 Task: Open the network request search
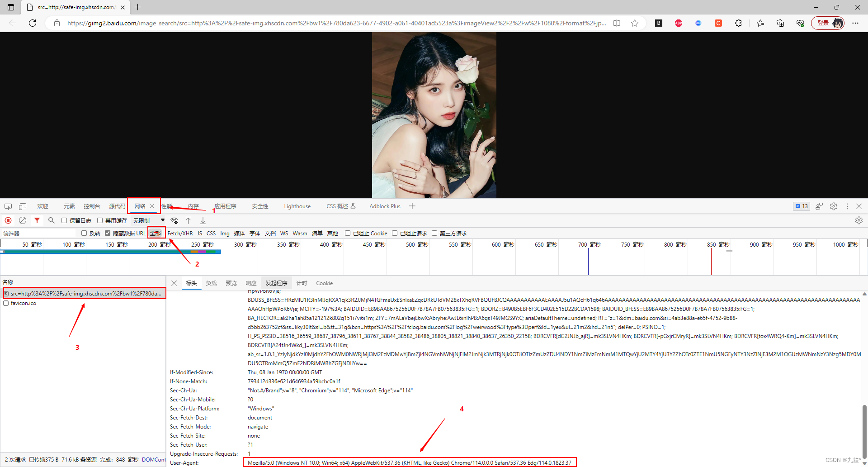51,220
